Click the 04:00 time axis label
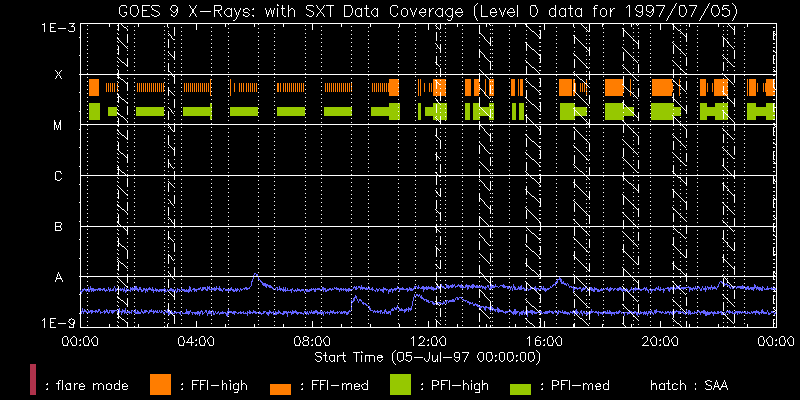The image size is (800, 400). point(196,342)
